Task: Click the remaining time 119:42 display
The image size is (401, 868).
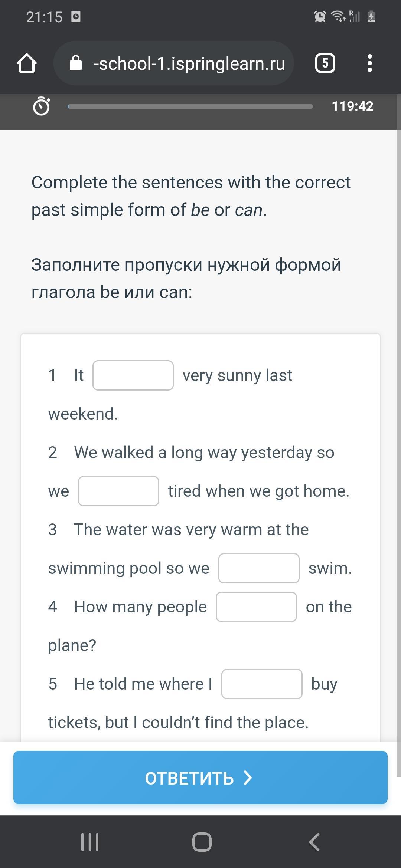Action: [x=352, y=106]
